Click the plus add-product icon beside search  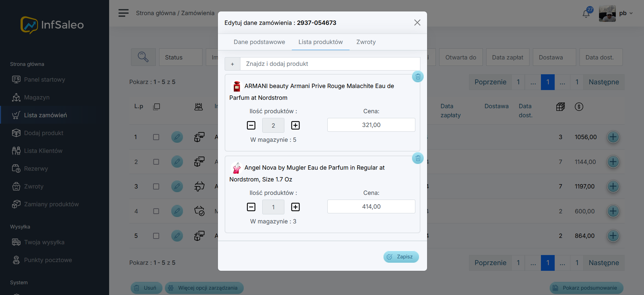click(x=232, y=64)
